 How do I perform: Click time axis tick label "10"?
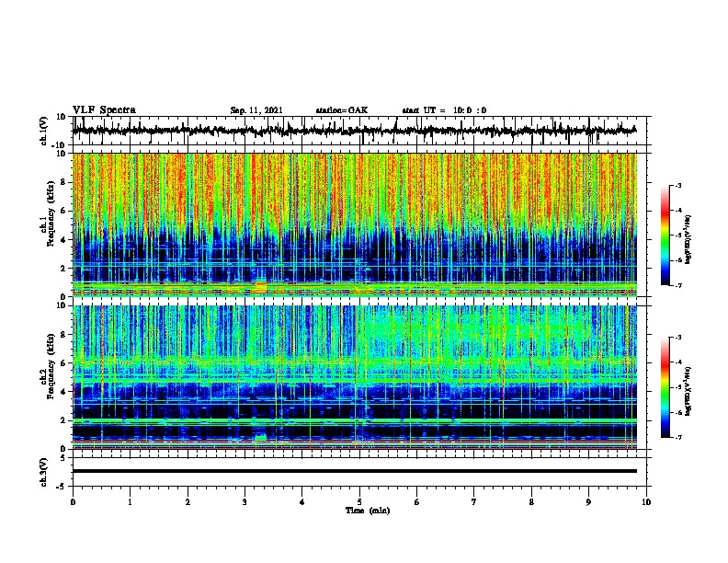646,502
